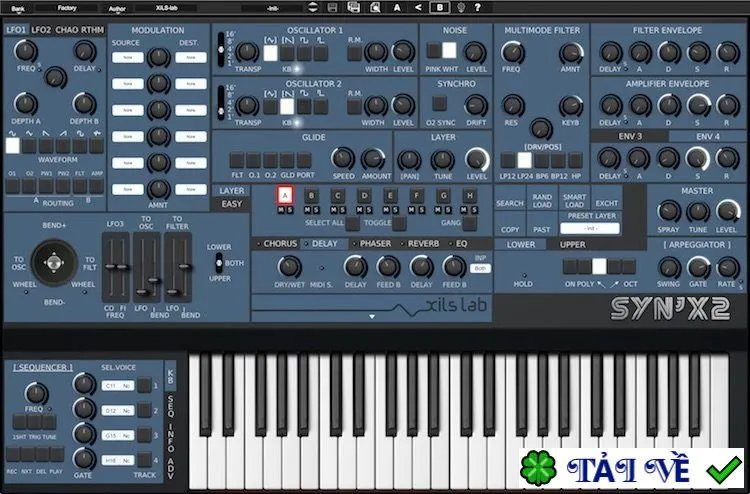Screen dimensions: 750x494
Task: Click the COPY button
Action: 510,229
